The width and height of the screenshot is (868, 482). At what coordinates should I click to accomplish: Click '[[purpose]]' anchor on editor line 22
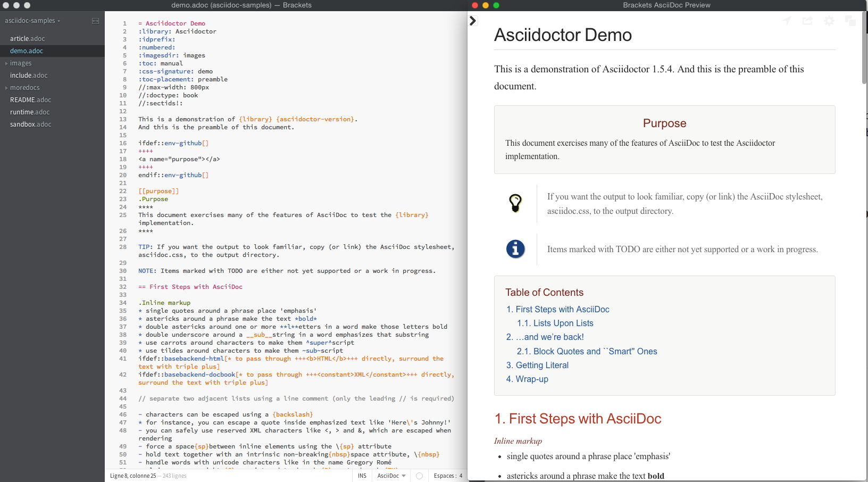158,191
